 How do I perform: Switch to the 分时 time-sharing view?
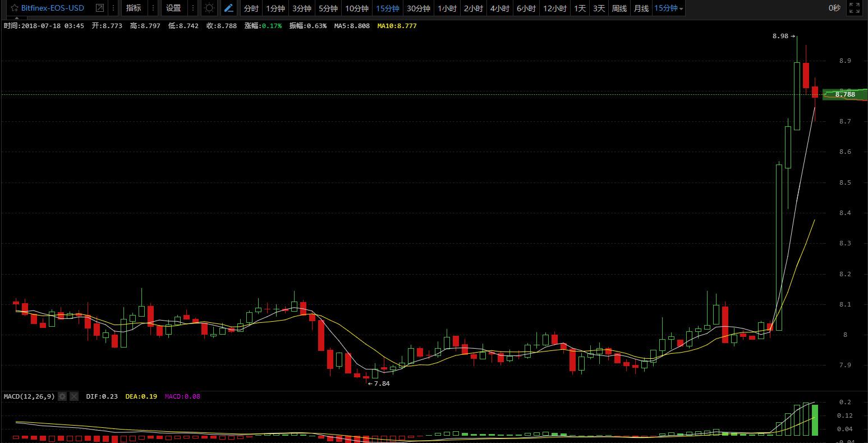pos(251,8)
